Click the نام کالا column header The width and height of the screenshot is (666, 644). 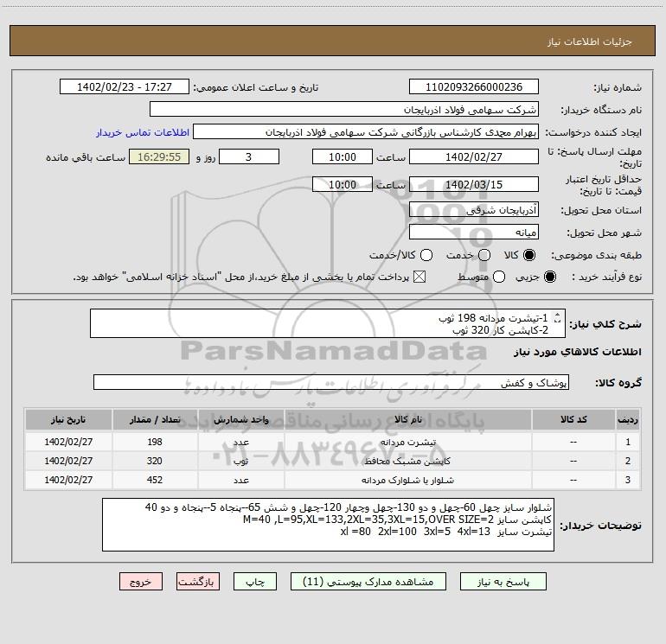[x=407, y=419]
